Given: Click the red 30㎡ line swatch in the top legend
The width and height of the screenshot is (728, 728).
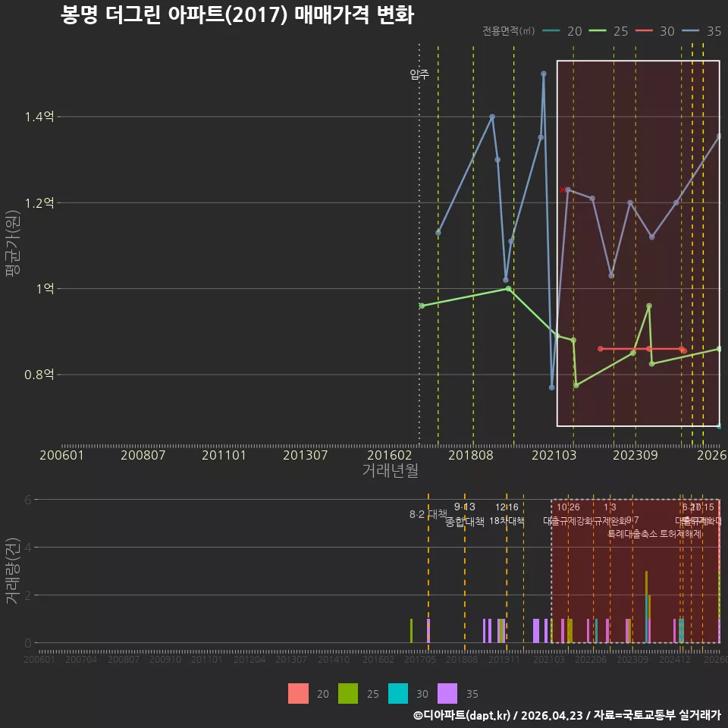Looking at the screenshot, I should point(644,31).
